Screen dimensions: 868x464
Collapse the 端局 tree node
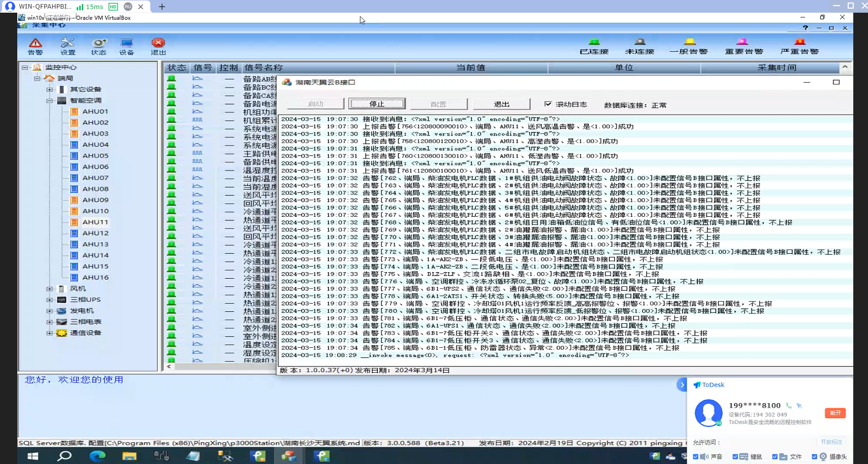pos(37,78)
